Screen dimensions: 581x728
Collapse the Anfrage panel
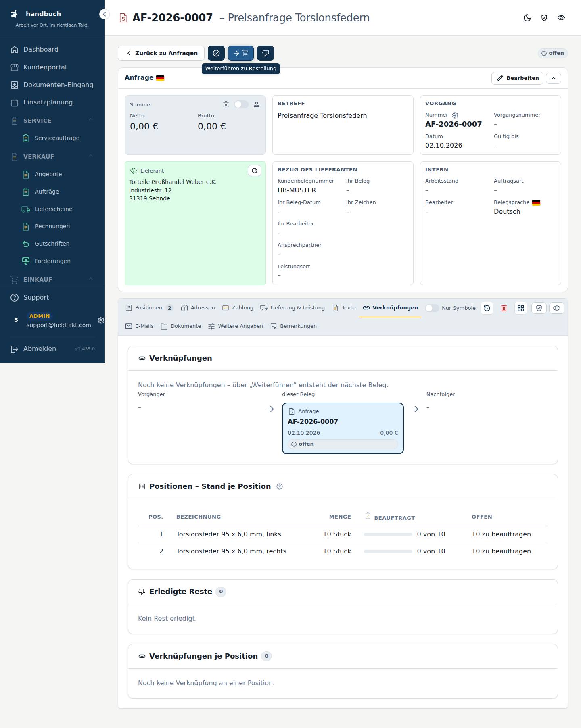[x=554, y=78]
